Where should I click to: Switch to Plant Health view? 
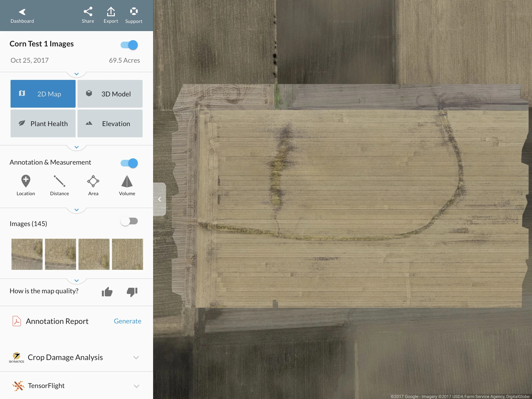click(x=43, y=124)
